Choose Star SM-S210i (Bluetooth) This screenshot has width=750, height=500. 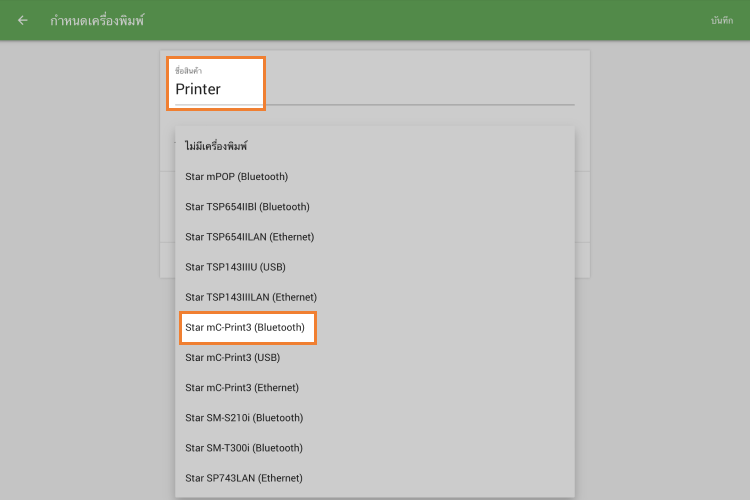pos(375,418)
